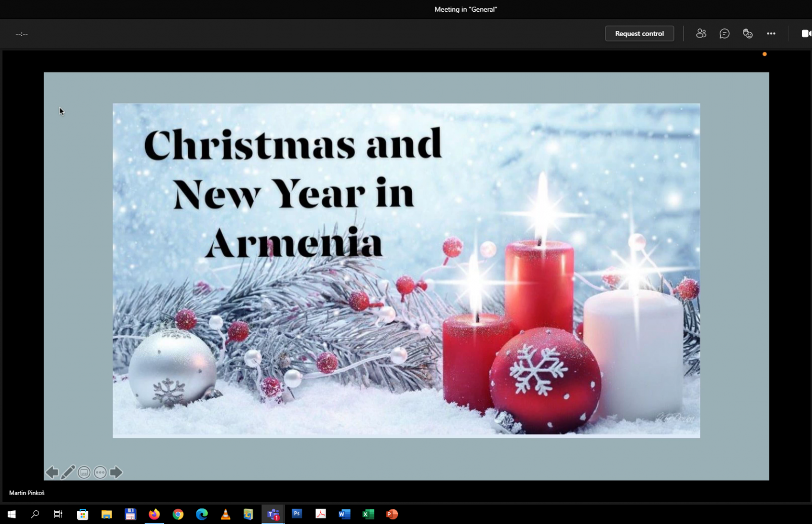The height and width of the screenshot is (524, 812).
Task: Advance to the next slide arrow
Action: click(116, 472)
